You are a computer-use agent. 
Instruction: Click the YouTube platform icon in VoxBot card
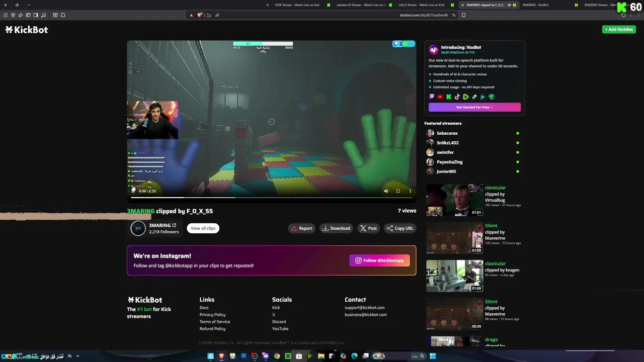(x=440, y=97)
